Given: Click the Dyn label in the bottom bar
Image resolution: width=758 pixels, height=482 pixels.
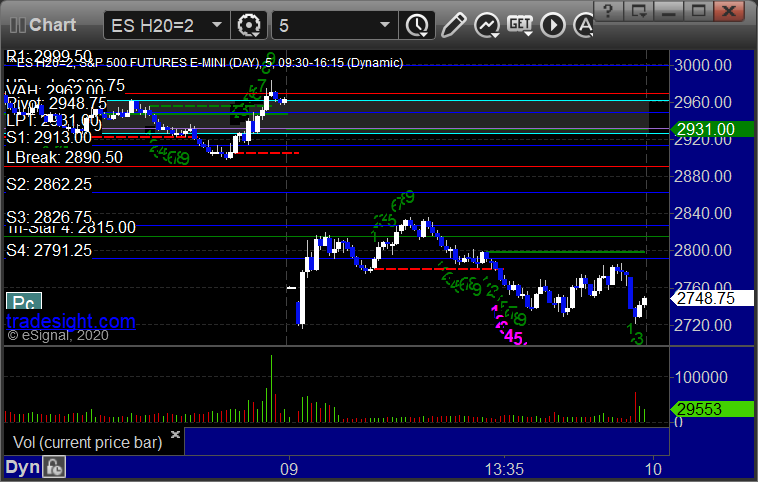Looking at the screenshot, I should pos(23,467).
